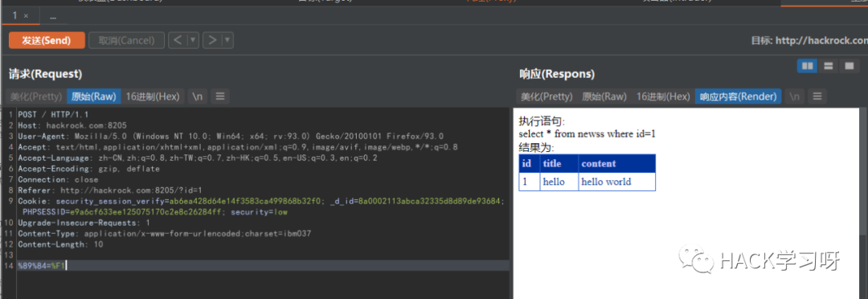Click the Accept-Language header line
This screenshot has height=299, width=868.
(x=198, y=158)
